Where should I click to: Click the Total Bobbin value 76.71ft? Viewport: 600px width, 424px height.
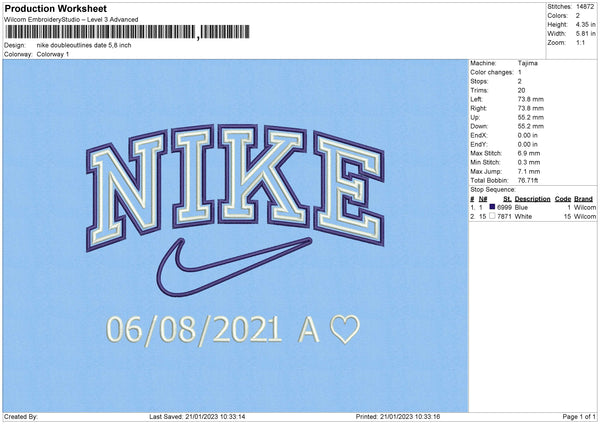click(x=528, y=180)
